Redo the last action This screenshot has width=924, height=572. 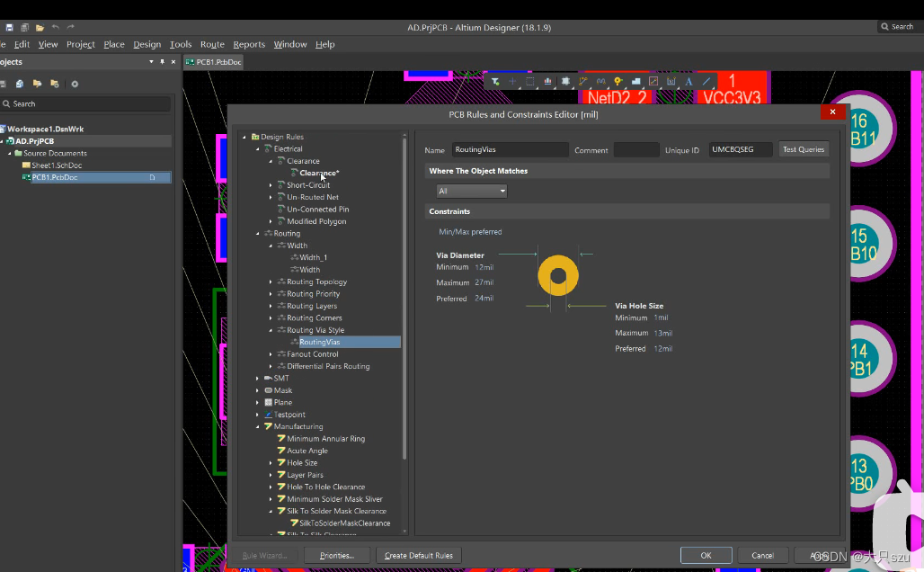71,27
